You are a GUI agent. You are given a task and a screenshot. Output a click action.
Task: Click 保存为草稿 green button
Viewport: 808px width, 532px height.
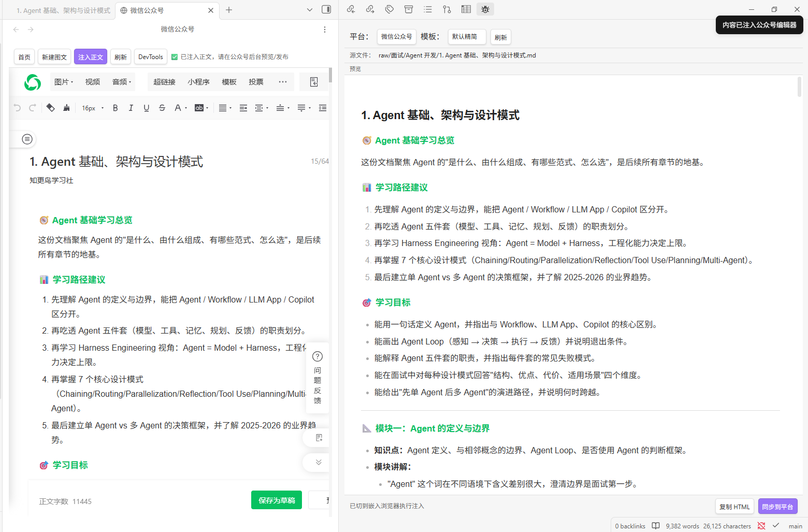pos(277,500)
